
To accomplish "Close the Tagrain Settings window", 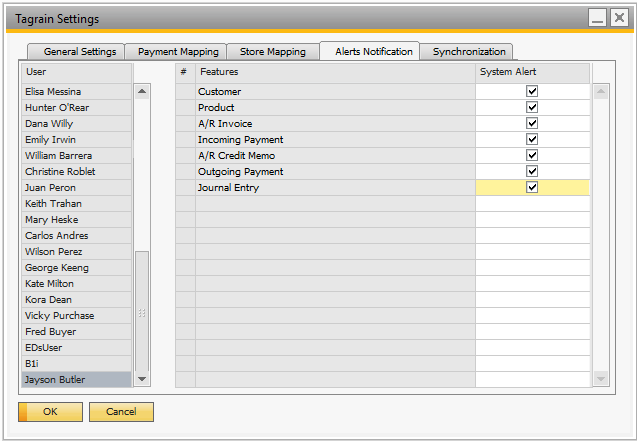I will pos(619,18).
